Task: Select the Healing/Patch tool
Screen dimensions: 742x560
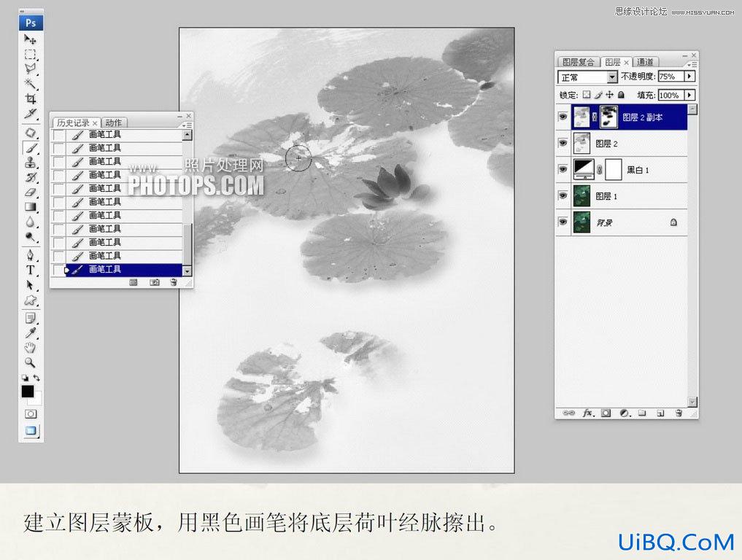Action: coord(31,133)
